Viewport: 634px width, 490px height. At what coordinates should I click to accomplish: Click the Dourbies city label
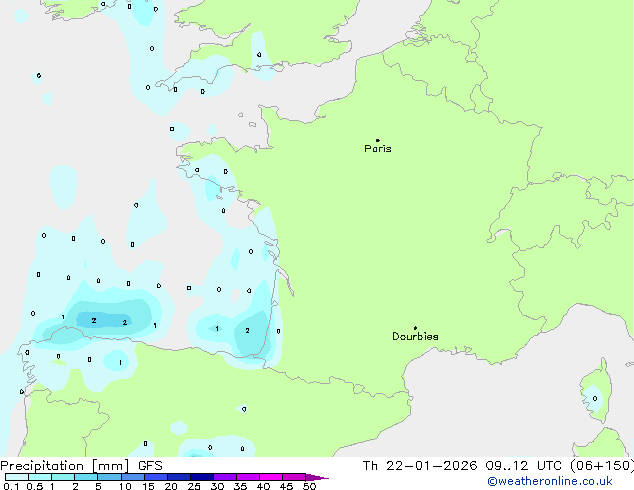point(415,336)
